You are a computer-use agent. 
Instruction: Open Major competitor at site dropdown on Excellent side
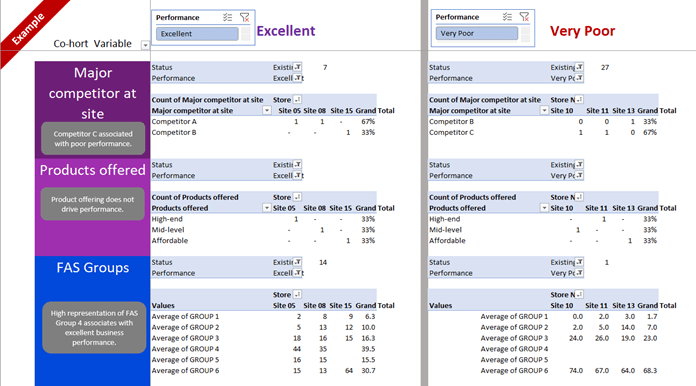267,110
